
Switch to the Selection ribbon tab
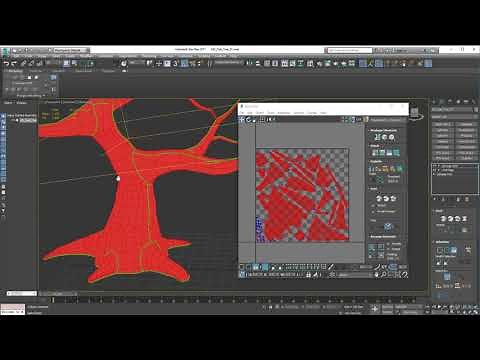59,71
